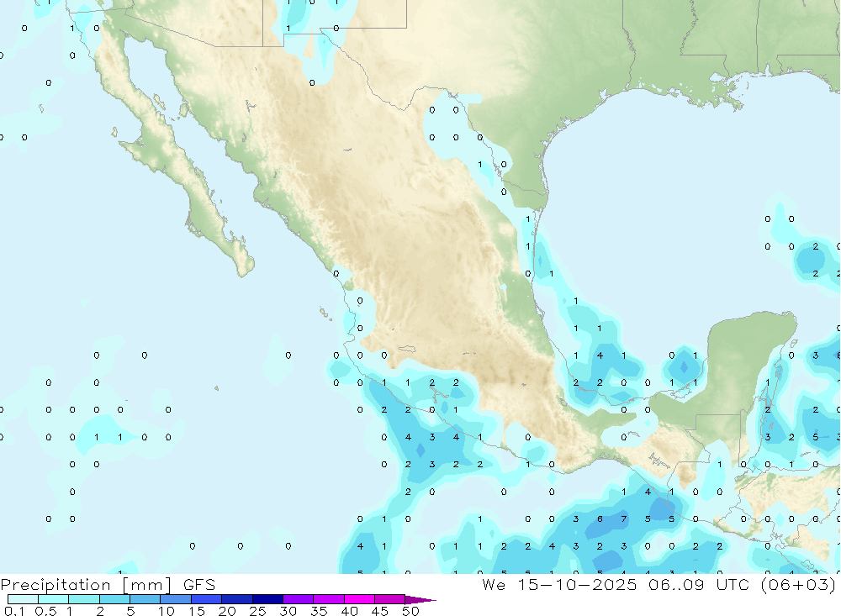841x616 pixels.
Task: Click the '20' legend scale label
Action: [x=227, y=611]
